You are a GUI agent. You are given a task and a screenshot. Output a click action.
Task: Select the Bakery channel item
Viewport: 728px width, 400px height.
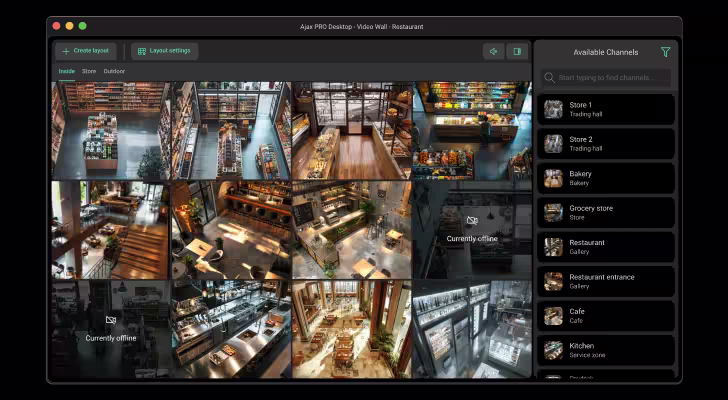[606, 178]
